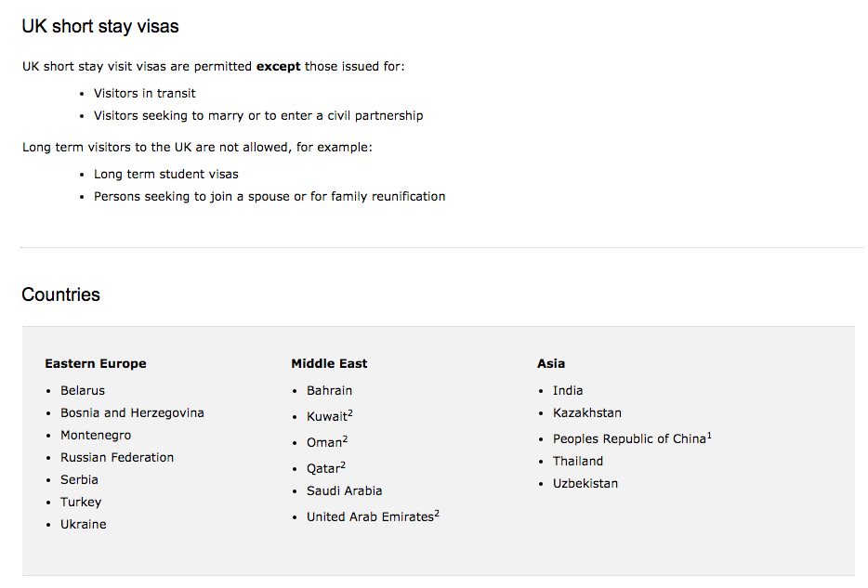The image size is (868, 588).
Task: Click footnote 2 next to Kuwait
Action: pyautogui.click(x=350, y=412)
